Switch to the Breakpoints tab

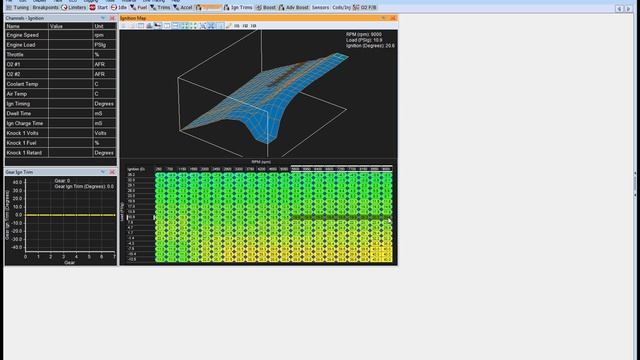click(45, 7)
